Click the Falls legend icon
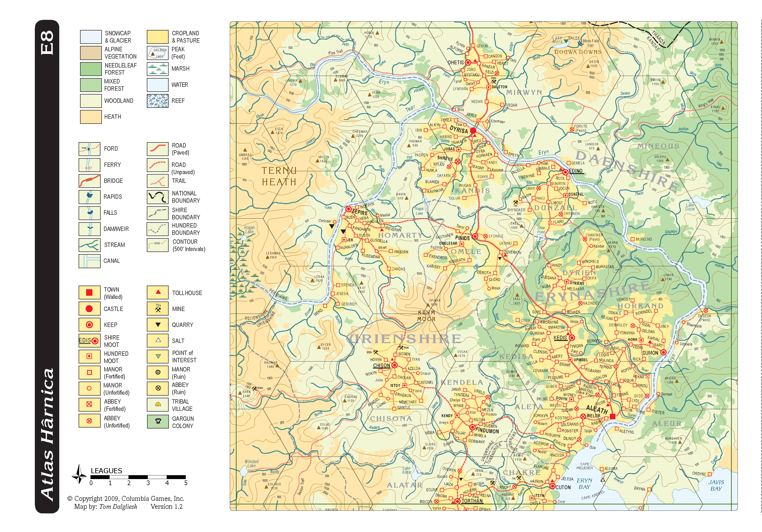The width and height of the screenshot is (762, 532). (89, 213)
